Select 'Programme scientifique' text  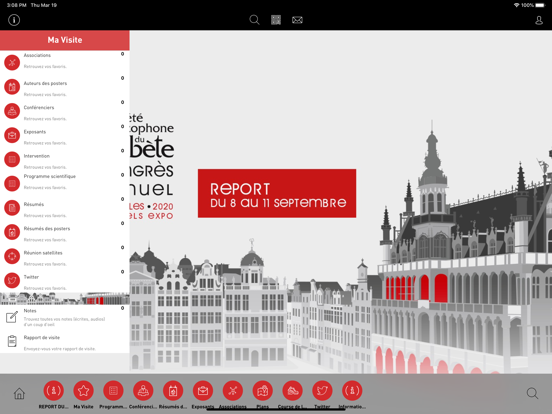[50, 176]
